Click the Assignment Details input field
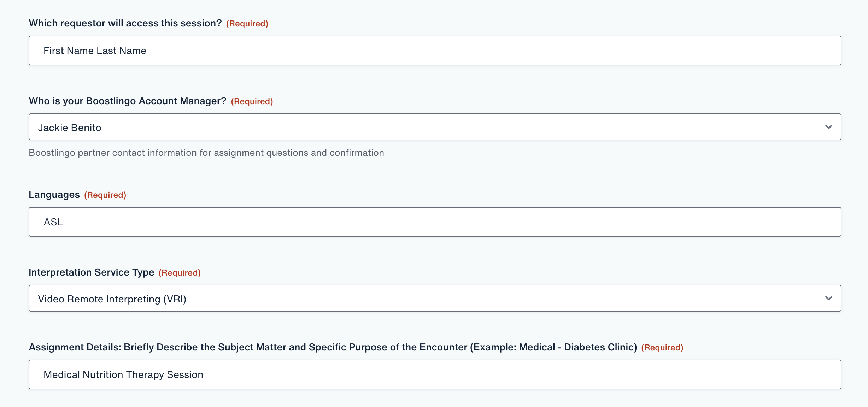Screen dimensions: 868x407 [x=435, y=374]
